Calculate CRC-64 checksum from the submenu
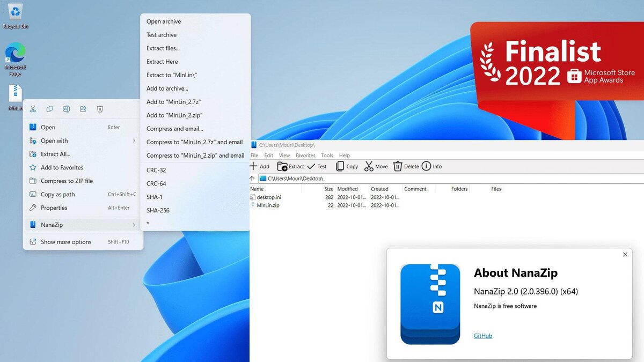The height and width of the screenshot is (362, 644). tap(195, 183)
